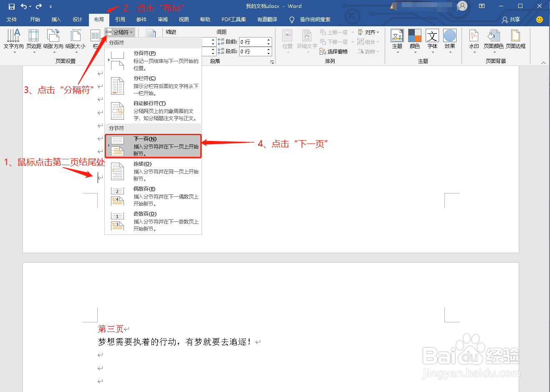Click the 共享 (Share) button
This screenshot has width=550, height=392.
(511, 19)
